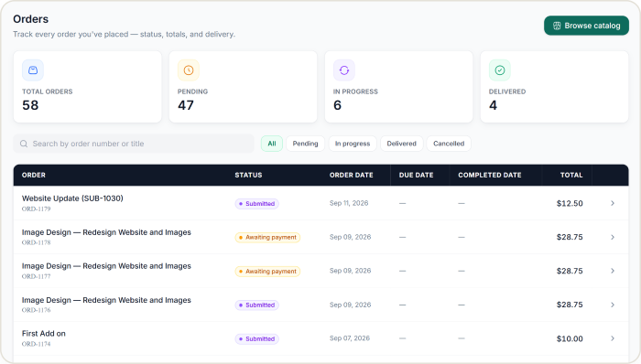Click the ORDER column header
The height and width of the screenshot is (364, 641).
tap(34, 175)
